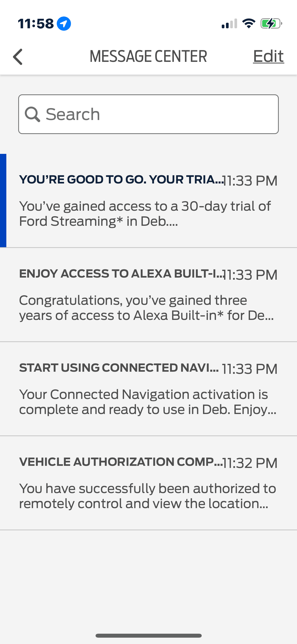Tap the remote control authorization preview text
This screenshot has width=297, height=644.
(x=148, y=496)
